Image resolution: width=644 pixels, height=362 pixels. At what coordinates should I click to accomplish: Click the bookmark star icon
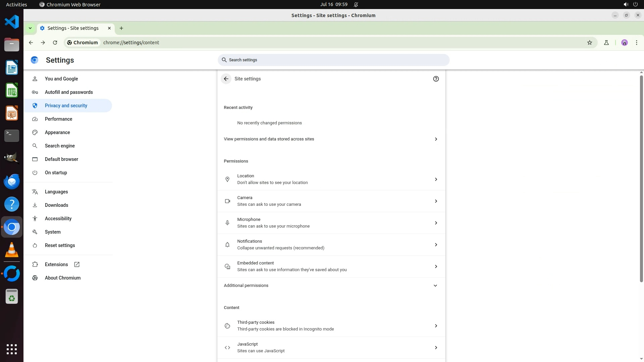pyautogui.click(x=590, y=43)
